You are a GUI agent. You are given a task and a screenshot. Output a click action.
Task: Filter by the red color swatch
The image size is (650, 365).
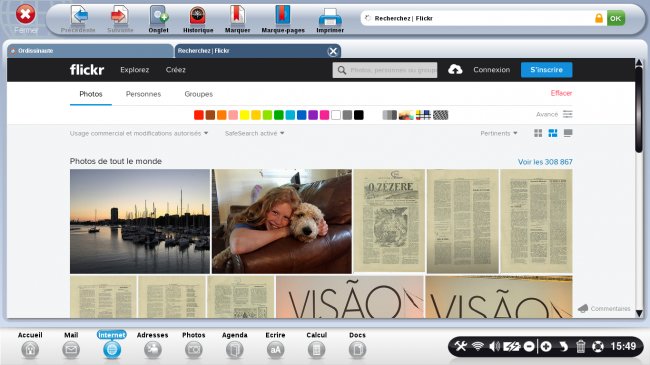pos(199,115)
